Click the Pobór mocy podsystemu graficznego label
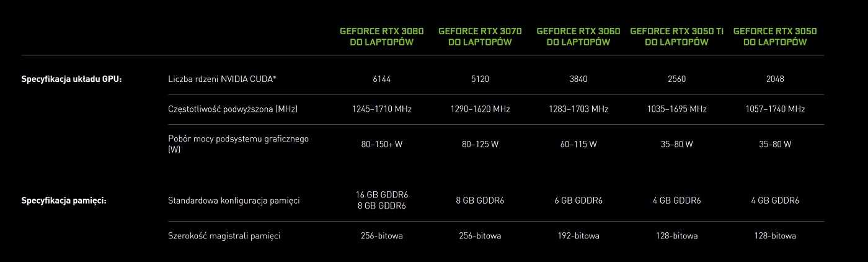Screen dimensions: 868x262 pyautogui.click(x=238, y=144)
